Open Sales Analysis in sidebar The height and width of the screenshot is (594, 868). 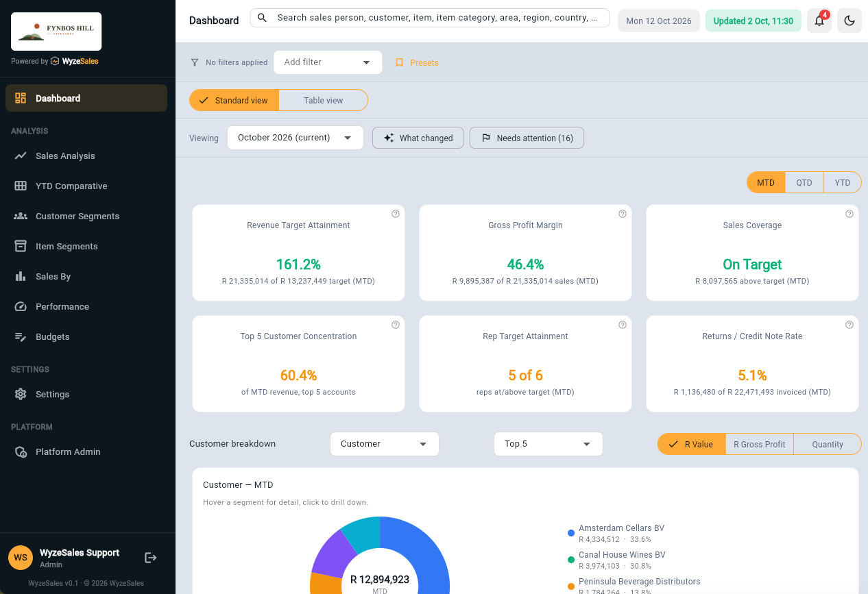[x=86, y=156]
